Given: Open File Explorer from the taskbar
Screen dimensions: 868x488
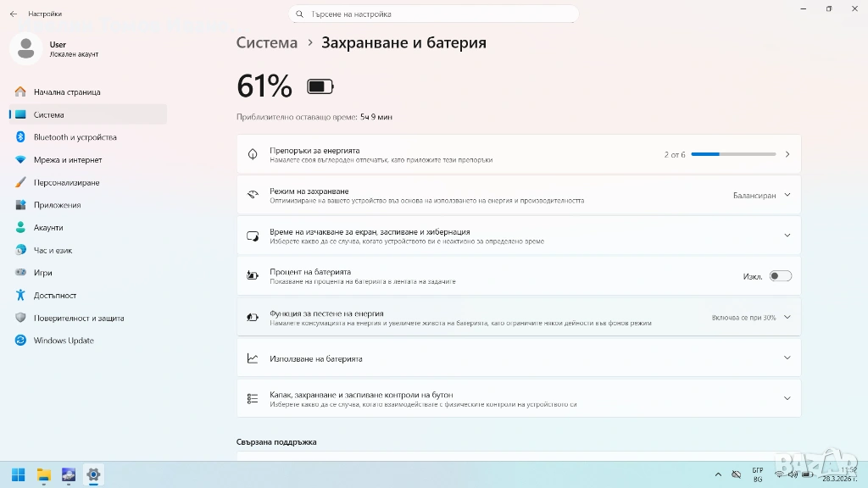Looking at the screenshot, I should [43, 474].
